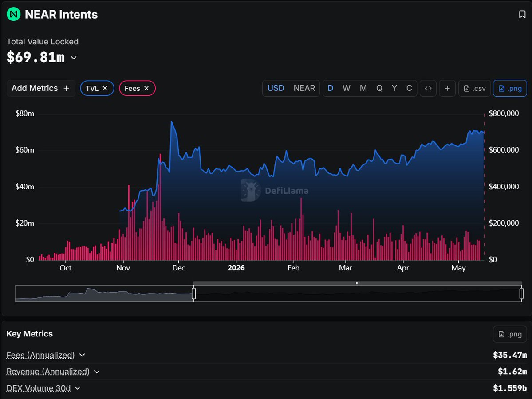Remove the Fees metric chip
Viewport: 532px width, 399px height.
(x=146, y=88)
